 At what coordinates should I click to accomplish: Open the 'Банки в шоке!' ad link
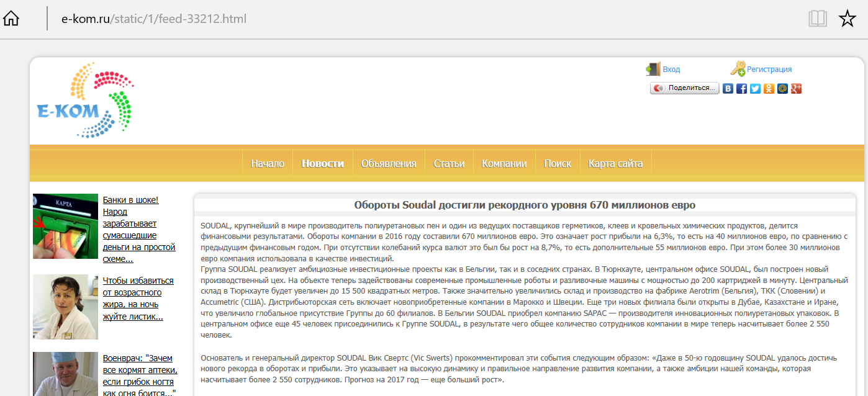pyautogui.click(x=139, y=229)
